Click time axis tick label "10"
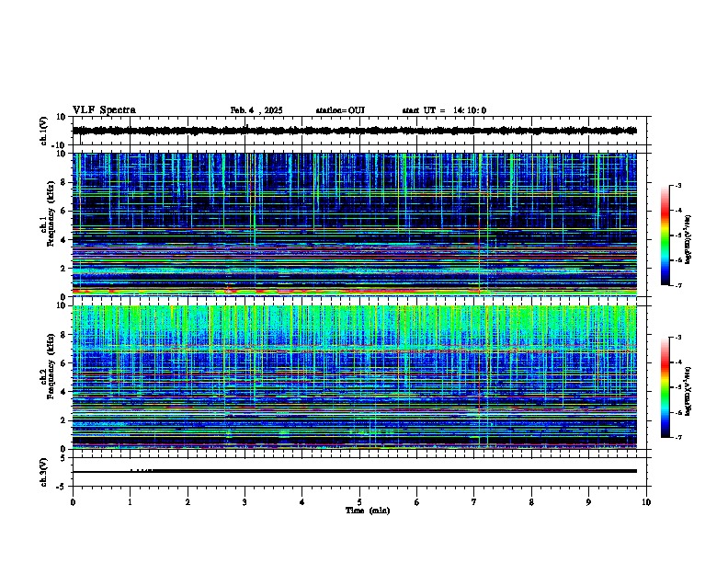The height and width of the screenshot is (563, 728). coord(646,502)
